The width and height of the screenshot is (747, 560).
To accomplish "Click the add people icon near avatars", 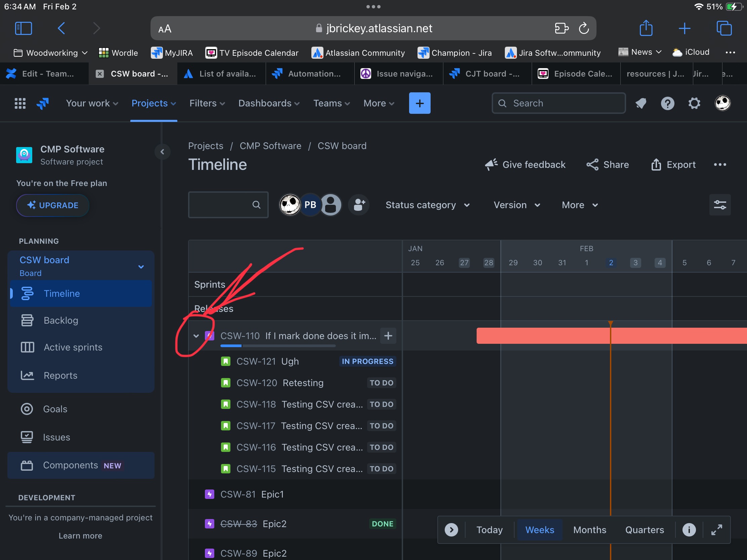I will pos(359,205).
